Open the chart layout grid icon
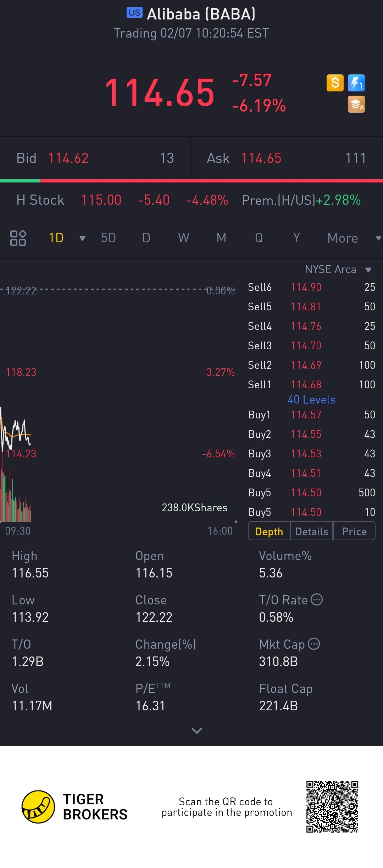 pos(18,238)
